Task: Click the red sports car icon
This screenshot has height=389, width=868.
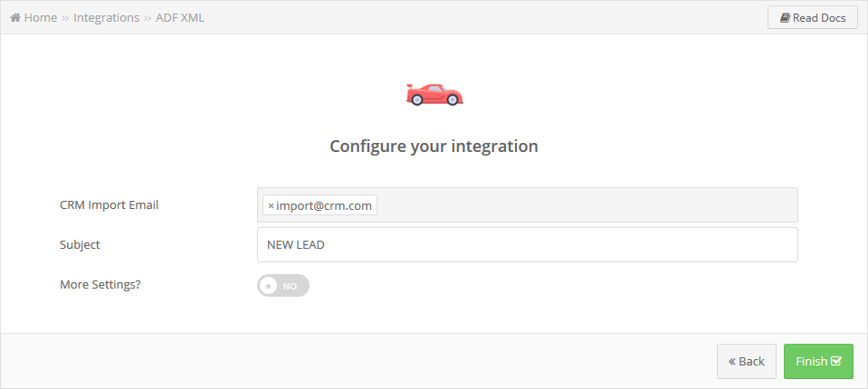Action: point(434,95)
